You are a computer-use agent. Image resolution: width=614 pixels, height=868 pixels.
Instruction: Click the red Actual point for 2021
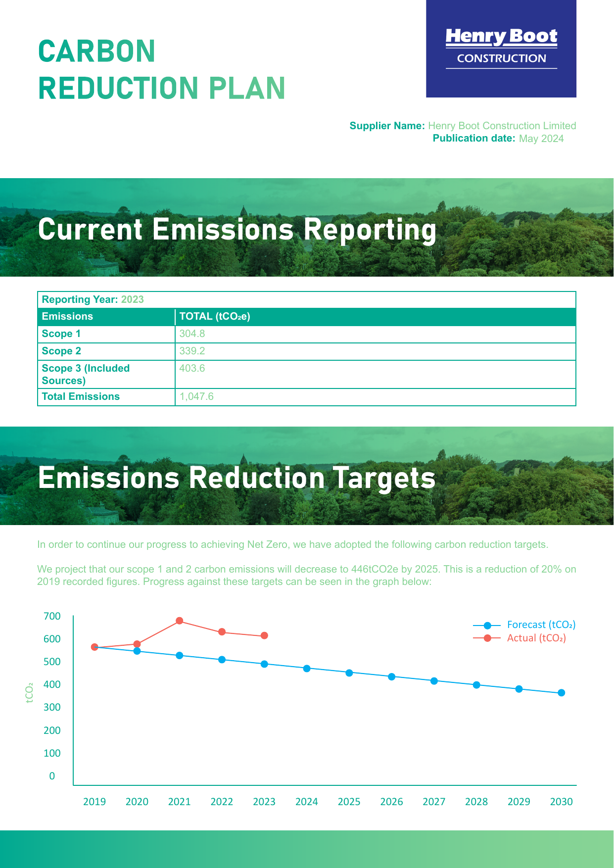coord(180,621)
